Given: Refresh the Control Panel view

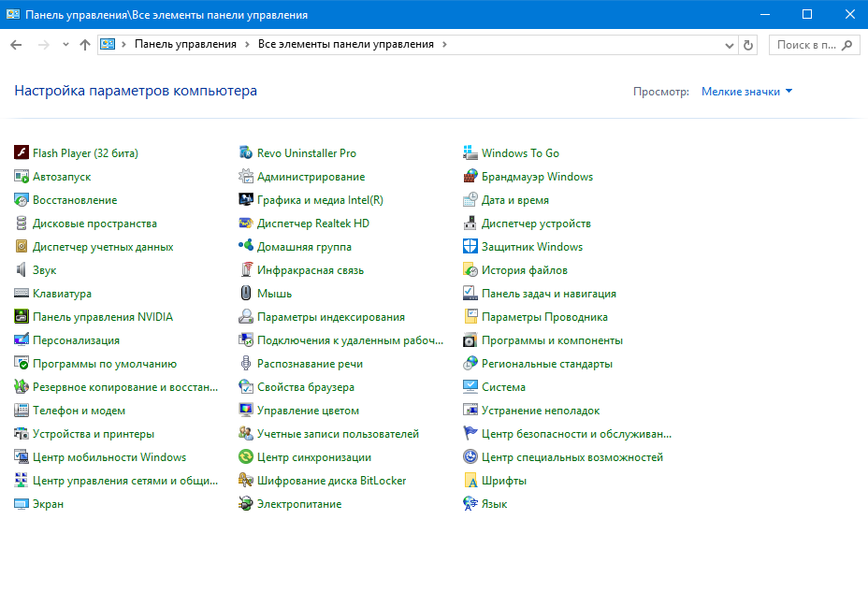Looking at the screenshot, I should (x=748, y=45).
